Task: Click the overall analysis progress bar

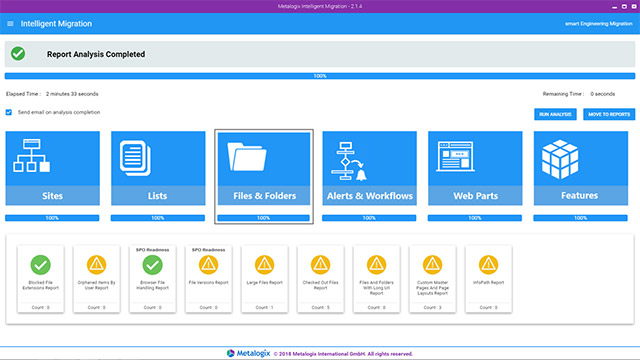Action: coord(320,76)
